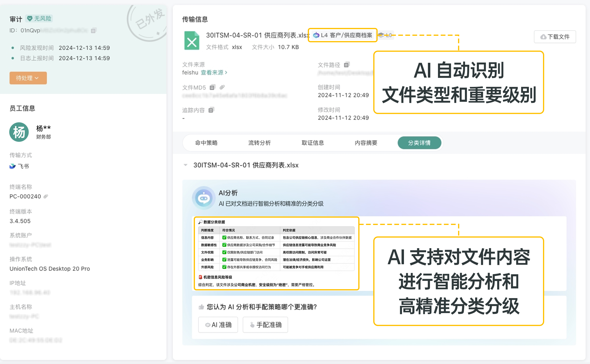Click the green Excel file icon

click(192, 41)
